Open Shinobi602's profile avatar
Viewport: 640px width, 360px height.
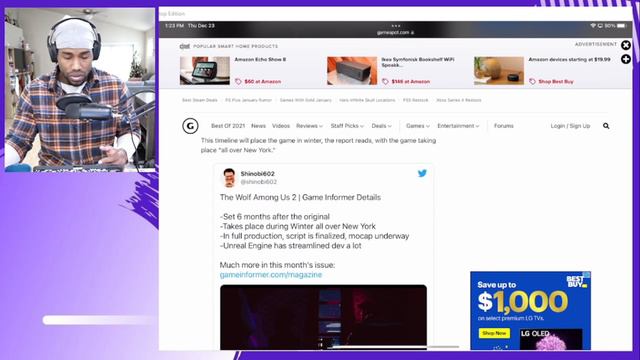[229, 178]
